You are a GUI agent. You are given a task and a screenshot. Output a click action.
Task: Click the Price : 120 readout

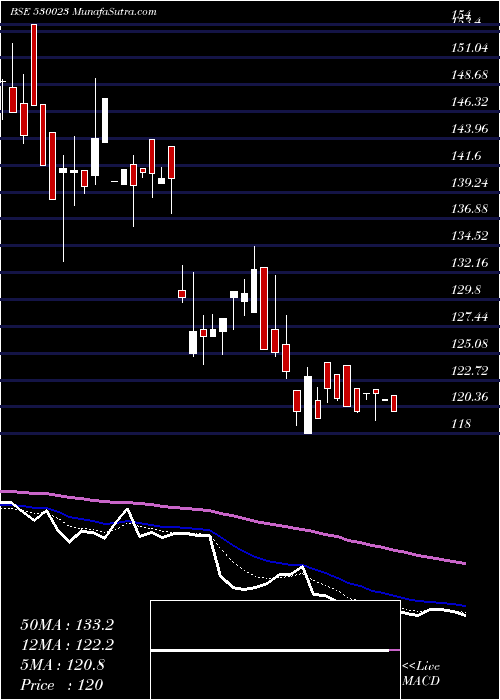62,684
